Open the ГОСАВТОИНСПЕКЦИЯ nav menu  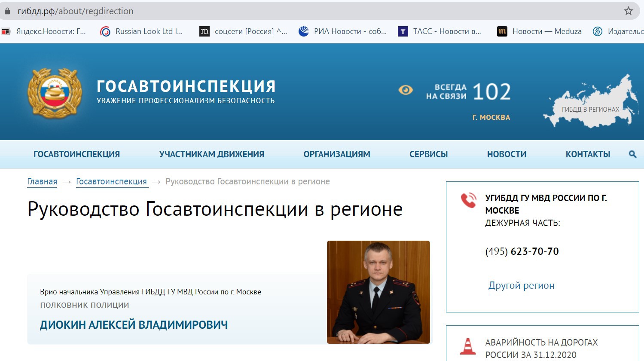point(76,154)
